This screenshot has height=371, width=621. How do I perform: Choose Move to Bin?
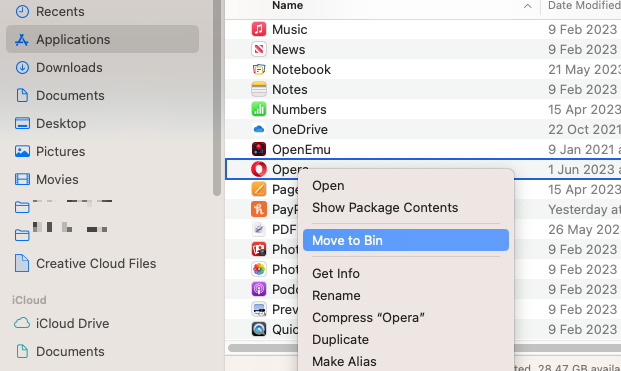coord(406,240)
